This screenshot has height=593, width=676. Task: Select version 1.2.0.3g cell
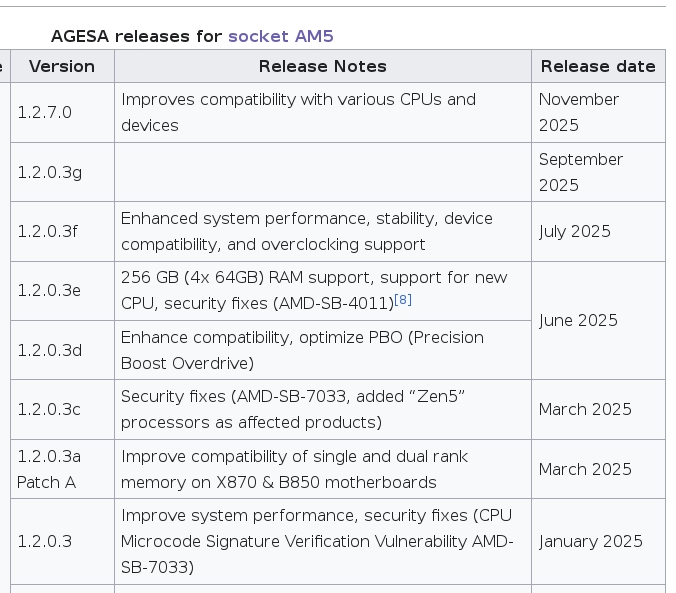pos(62,172)
